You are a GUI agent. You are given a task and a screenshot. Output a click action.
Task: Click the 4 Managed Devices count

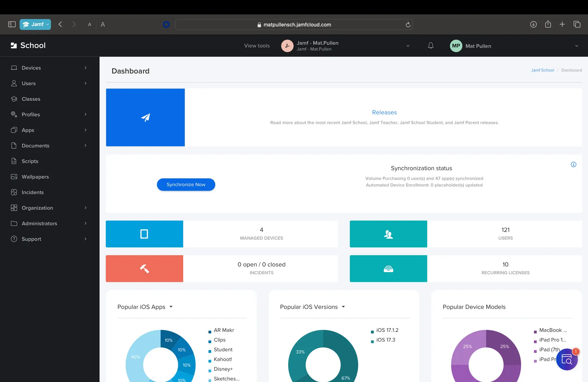262,230
